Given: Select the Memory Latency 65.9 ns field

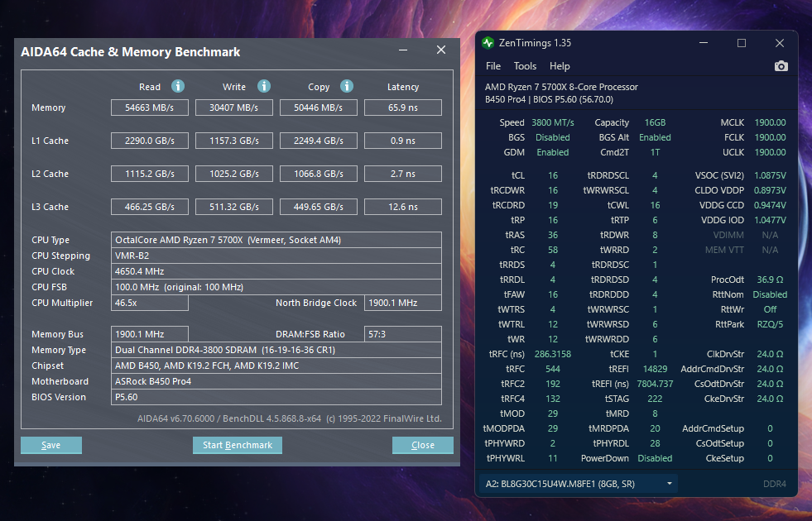Looking at the screenshot, I should pos(403,108).
